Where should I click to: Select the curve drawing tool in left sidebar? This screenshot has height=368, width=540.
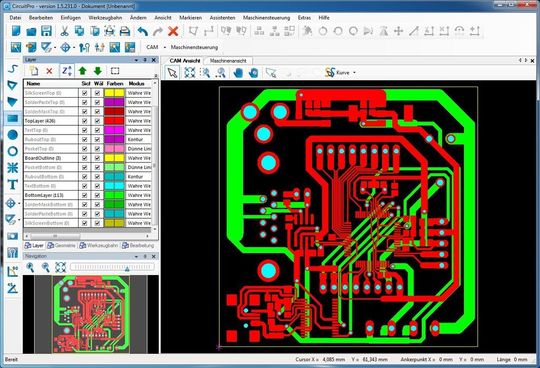pyautogui.click(x=13, y=69)
